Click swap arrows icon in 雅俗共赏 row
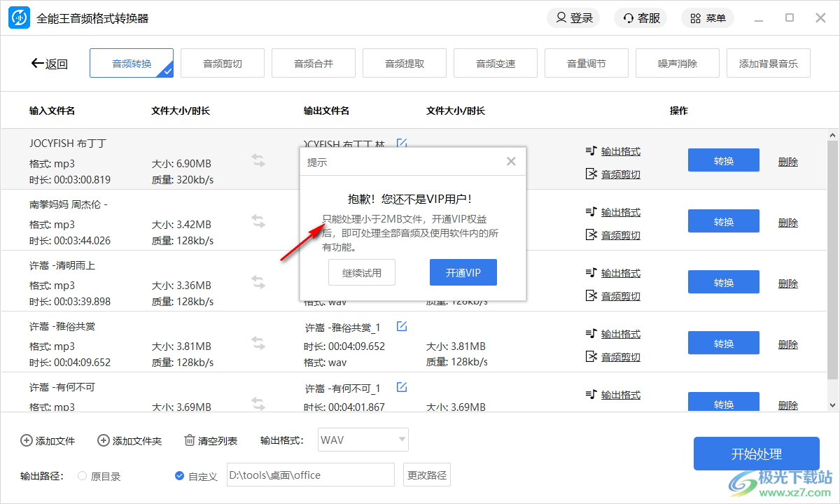The height and width of the screenshot is (504, 840). tap(258, 343)
